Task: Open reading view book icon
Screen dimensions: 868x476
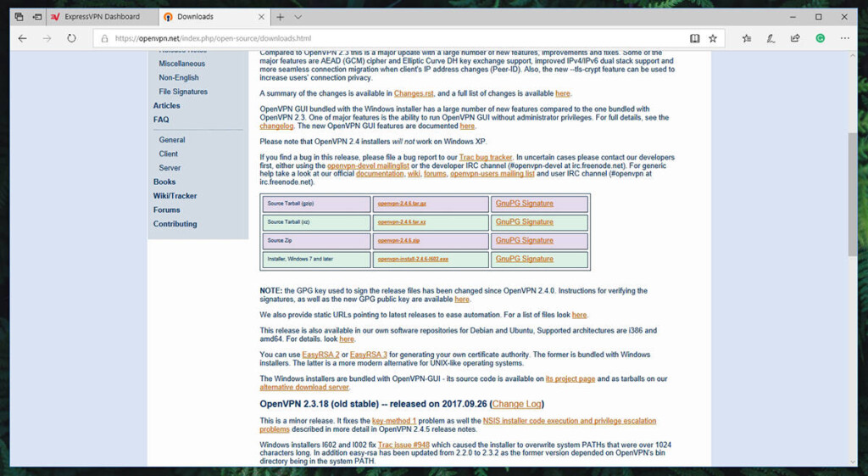Action: (x=694, y=38)
